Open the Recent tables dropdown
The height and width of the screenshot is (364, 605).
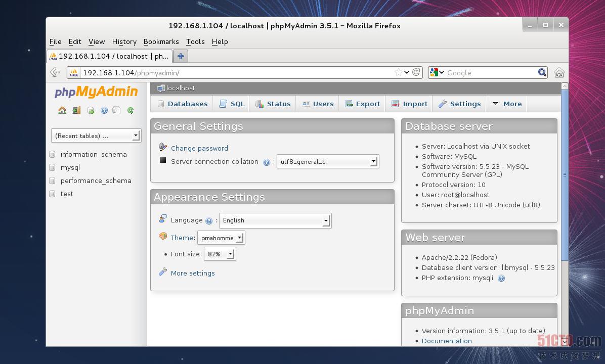pyautogui.click(x=96, y=135)
